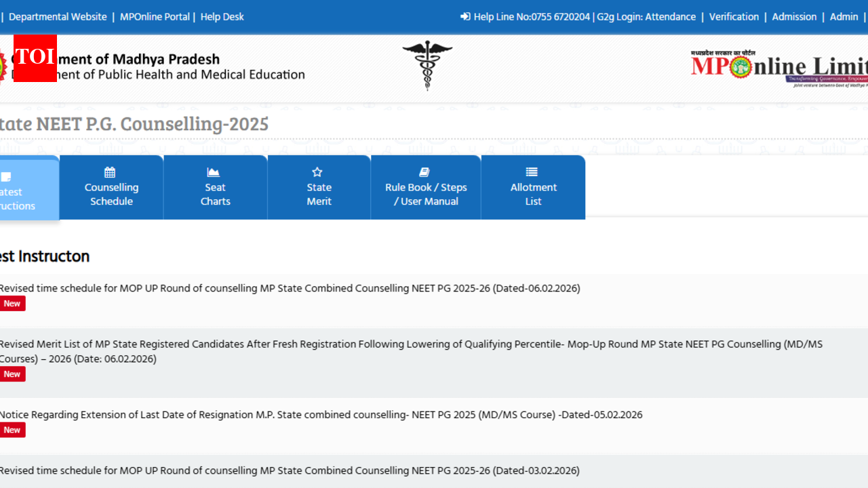Image resolution: width=868 pixels, height=488 pixels.
Task: Open the Resignation extension notice dated 05.02.2026
Action: coord(321,414)
